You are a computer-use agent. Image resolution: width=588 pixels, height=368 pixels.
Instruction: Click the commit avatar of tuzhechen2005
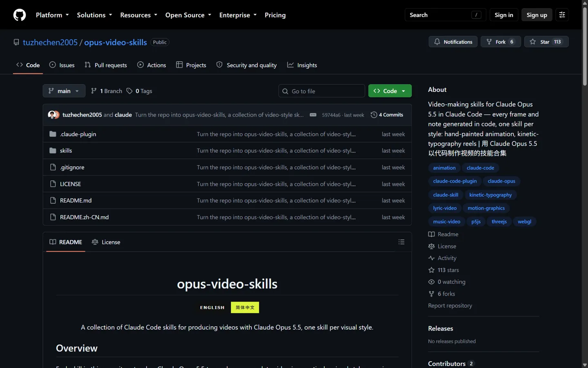pyautogui.click(x=52, y=115)
